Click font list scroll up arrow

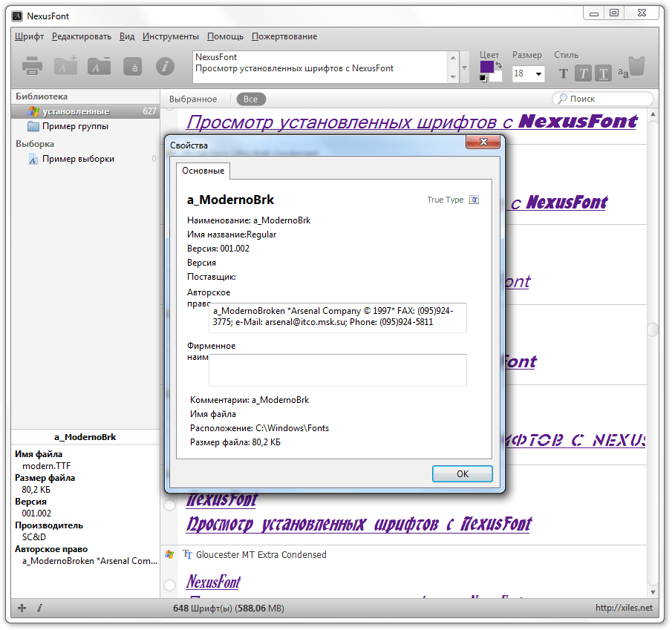pyautogui.click(x=653, y=114)
